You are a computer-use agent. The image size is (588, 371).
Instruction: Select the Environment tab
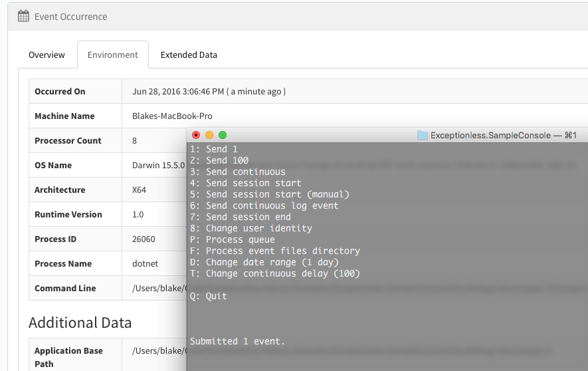[113, 55]
